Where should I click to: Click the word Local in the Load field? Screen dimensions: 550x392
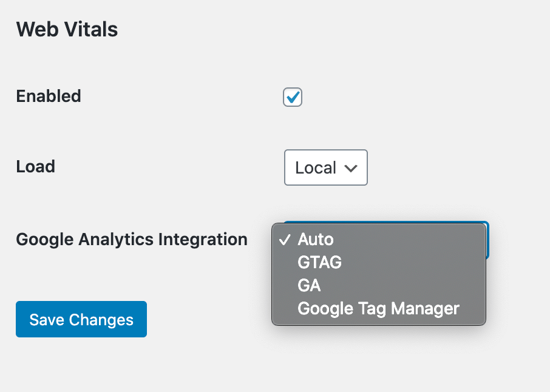[x=316, y=167]
